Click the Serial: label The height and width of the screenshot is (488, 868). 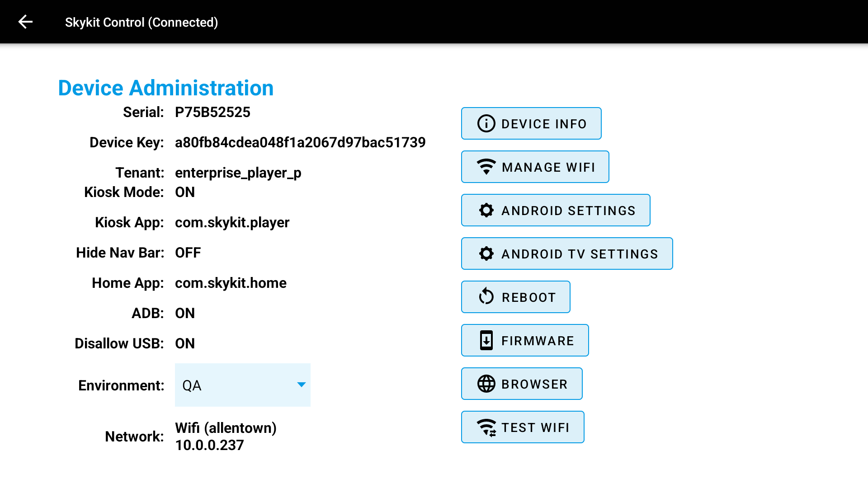pyautogui.click(x=143, y=112)
